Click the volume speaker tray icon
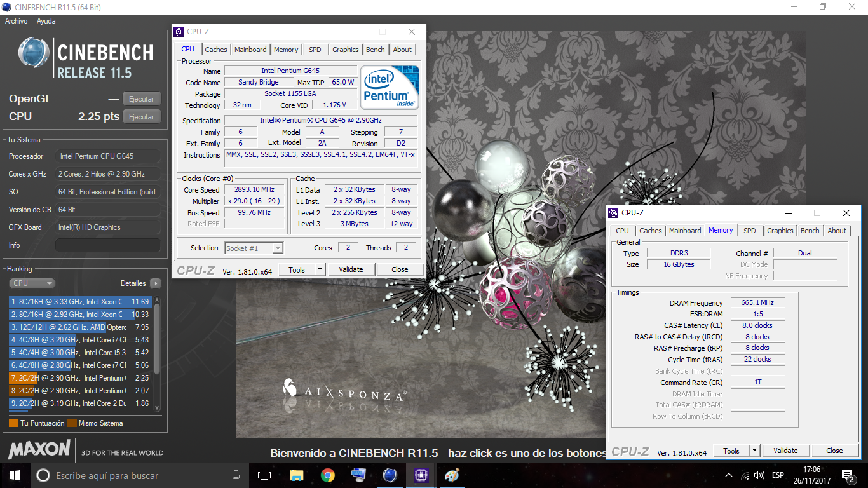The width and height of the screenshot is (868, 488). (759, 475)
